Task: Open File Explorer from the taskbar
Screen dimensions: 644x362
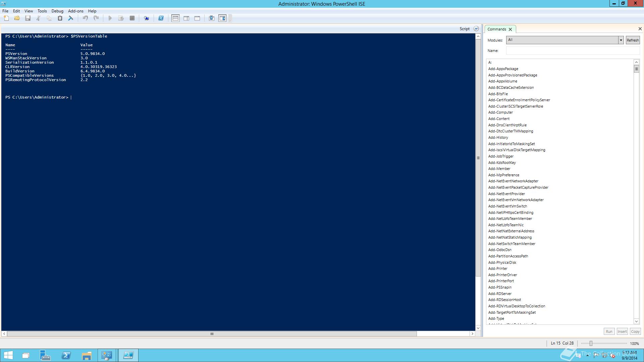Action: [x=87, y=355]
